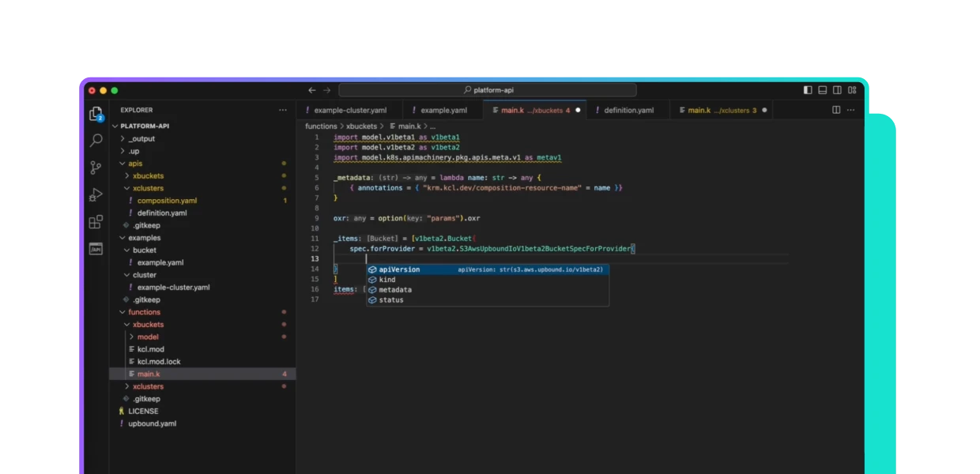Open the Explorer more actions ellipsis
Viewport: 980px width, 474px height.
point(283,110)
